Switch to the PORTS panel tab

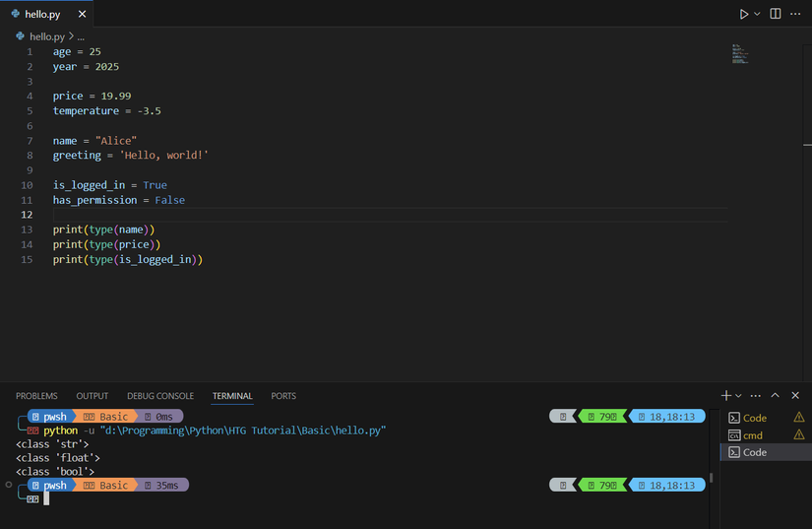pos(283,396)
